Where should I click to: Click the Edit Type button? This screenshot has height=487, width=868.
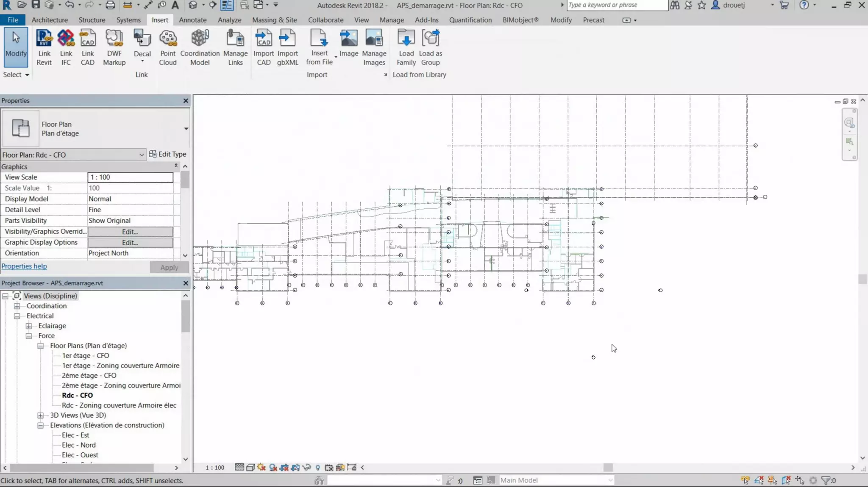(x=167, y=154)
